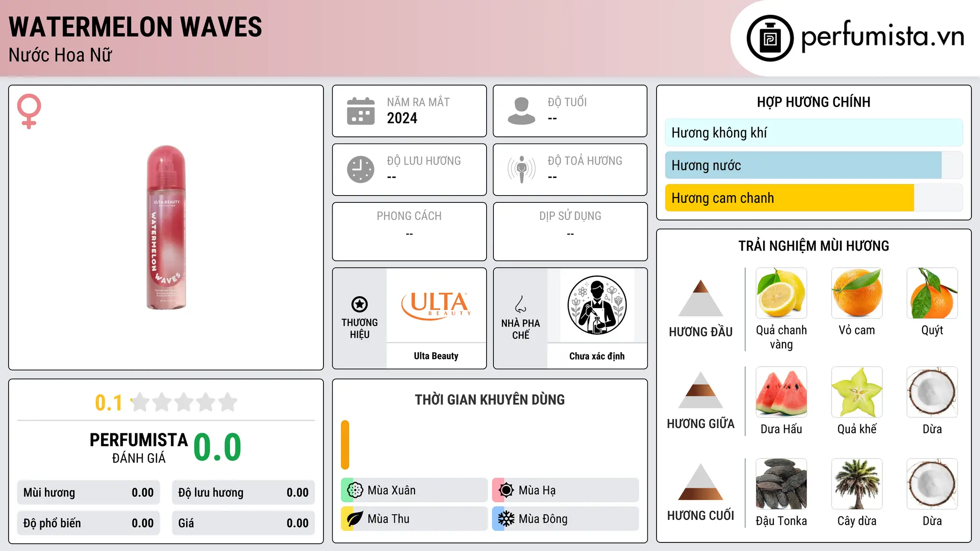Click the Hương nước accord bar
This screenshot has width=980, height=551.
point(813,165)
